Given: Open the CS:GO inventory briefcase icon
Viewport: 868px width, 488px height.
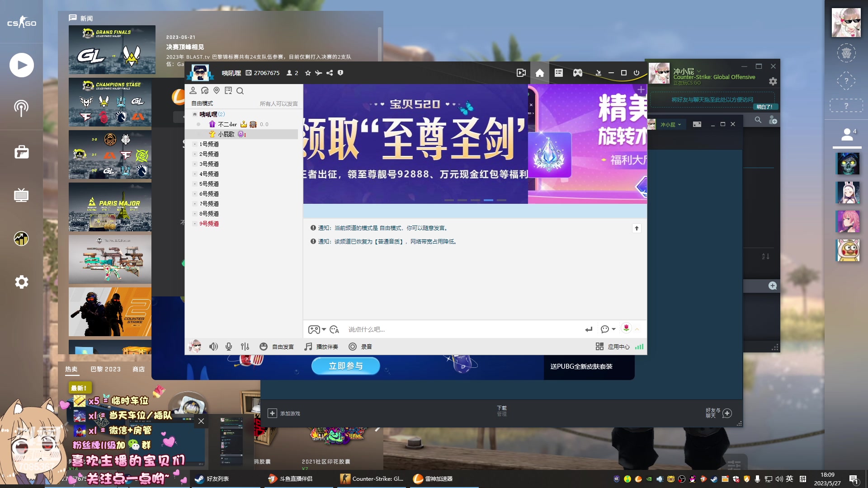Looking at the screenshot, I should coord(21,152).
